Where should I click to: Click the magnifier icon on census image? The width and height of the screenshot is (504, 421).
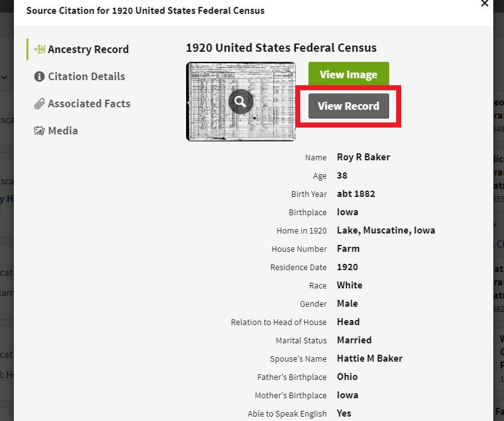[x=240, y=101]
